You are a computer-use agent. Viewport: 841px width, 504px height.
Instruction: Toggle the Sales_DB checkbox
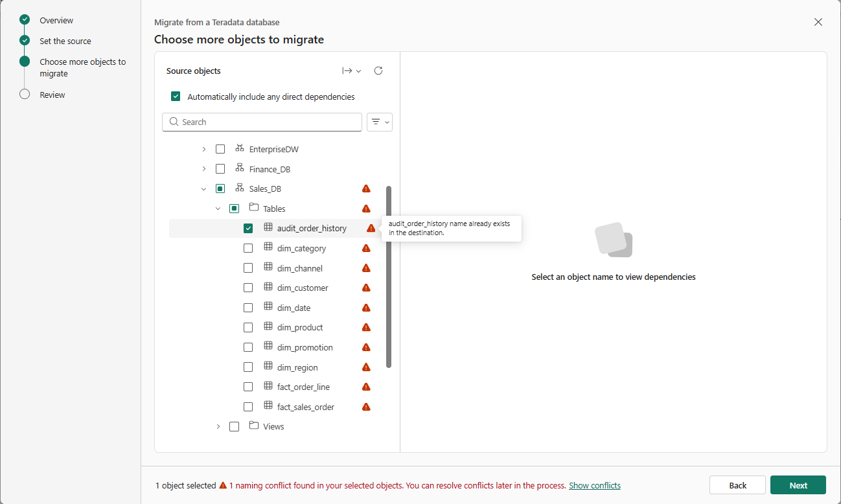click(x=220, y=189)
